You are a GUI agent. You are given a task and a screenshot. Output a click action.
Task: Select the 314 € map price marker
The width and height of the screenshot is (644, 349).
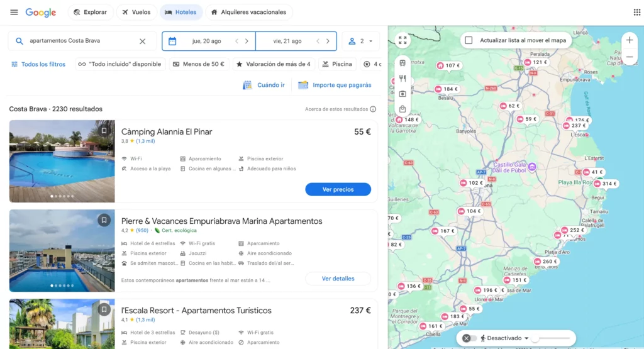[x=606, y=184]
